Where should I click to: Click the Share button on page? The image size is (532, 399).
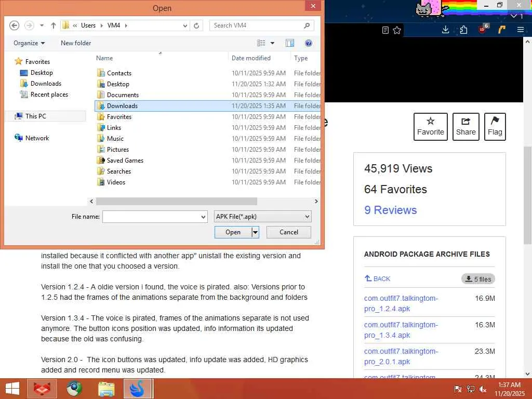point(466,127)
